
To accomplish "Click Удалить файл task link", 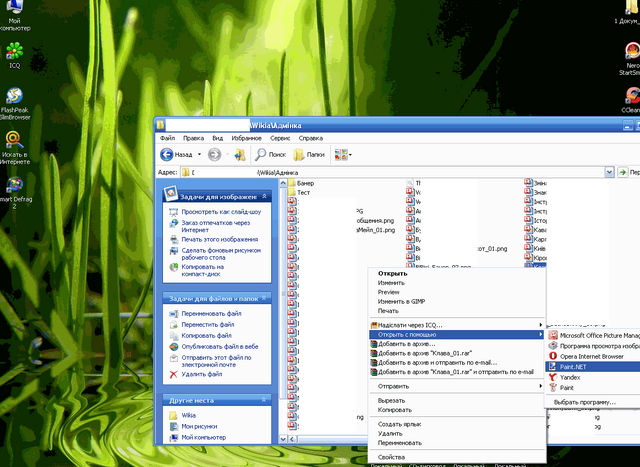I will tap(202, 374).
